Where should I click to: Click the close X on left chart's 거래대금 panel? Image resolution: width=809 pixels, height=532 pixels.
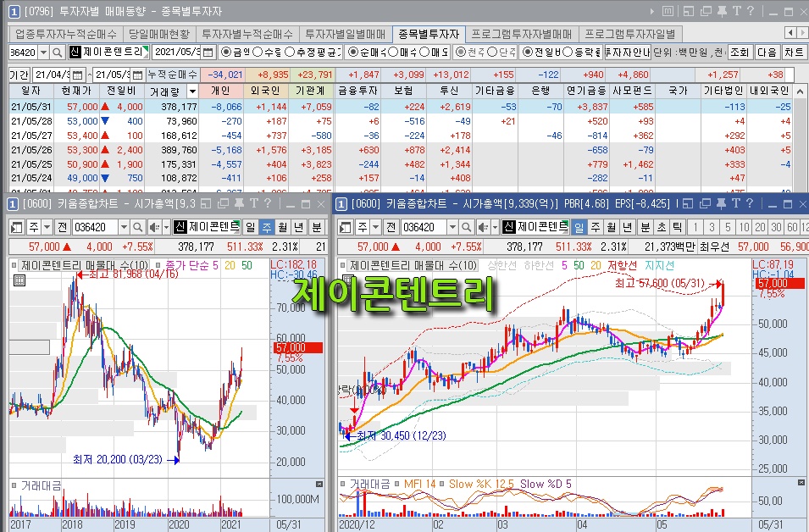click(319, 484)
